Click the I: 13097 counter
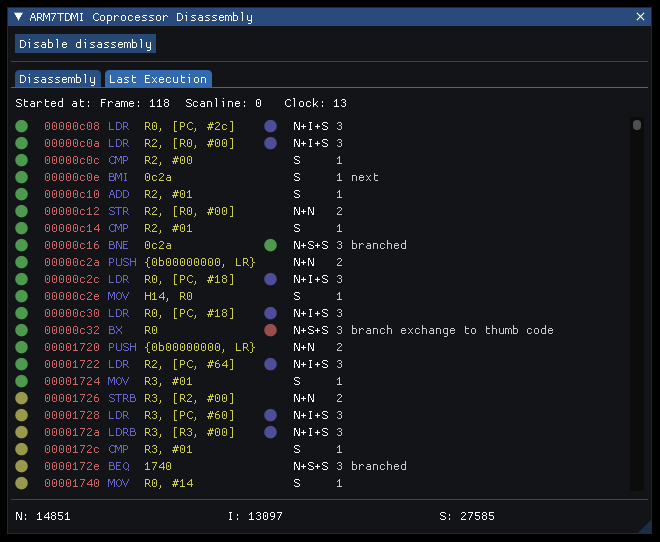 tap(255, 516)
